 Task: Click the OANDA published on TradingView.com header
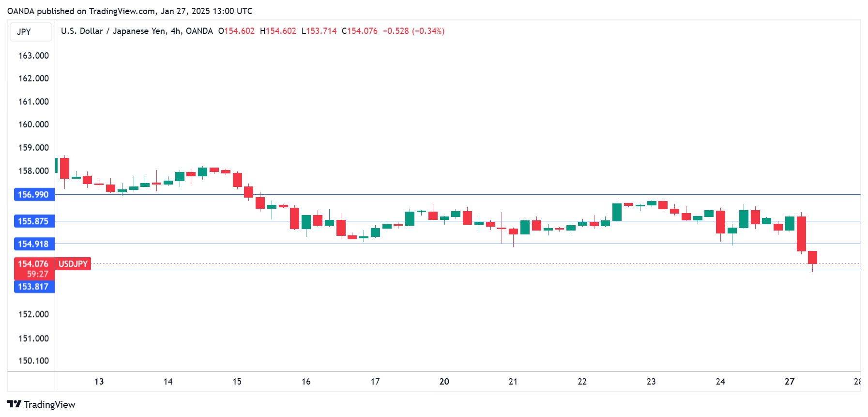tap(130, 11)
